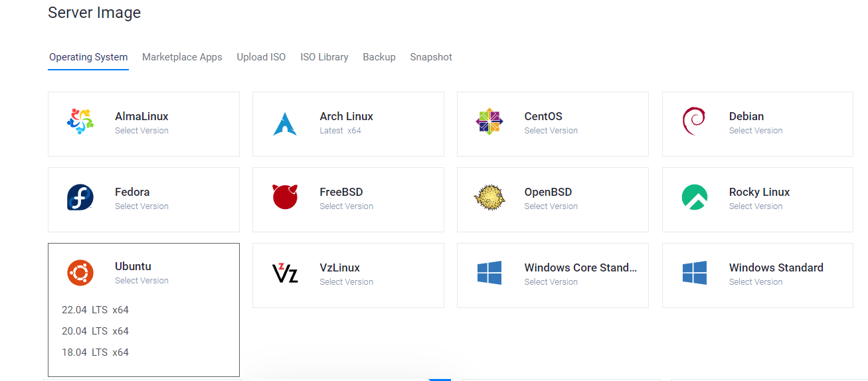Click the FreeBSD devil logo
Screen dimensions: 868x381
click(285, 197)
